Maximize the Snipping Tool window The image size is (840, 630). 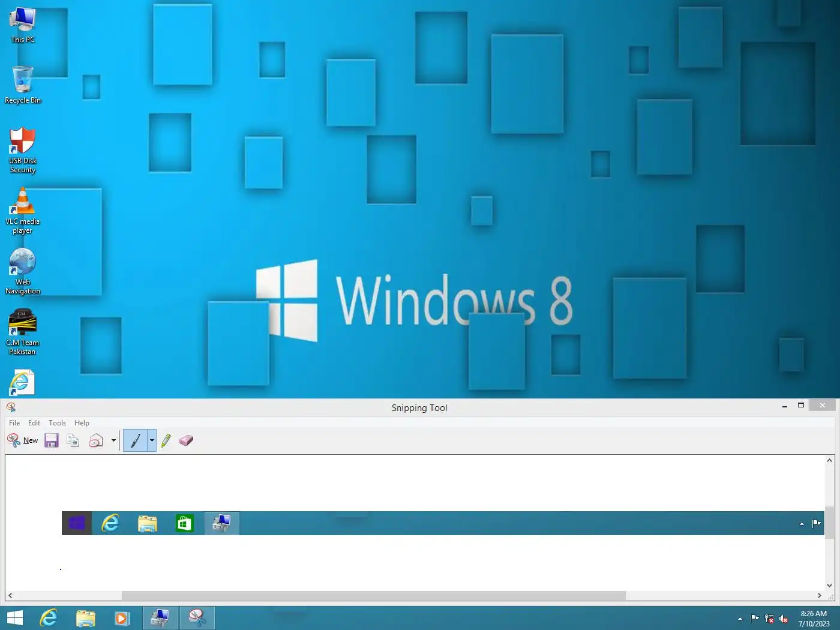coord(801,406)
